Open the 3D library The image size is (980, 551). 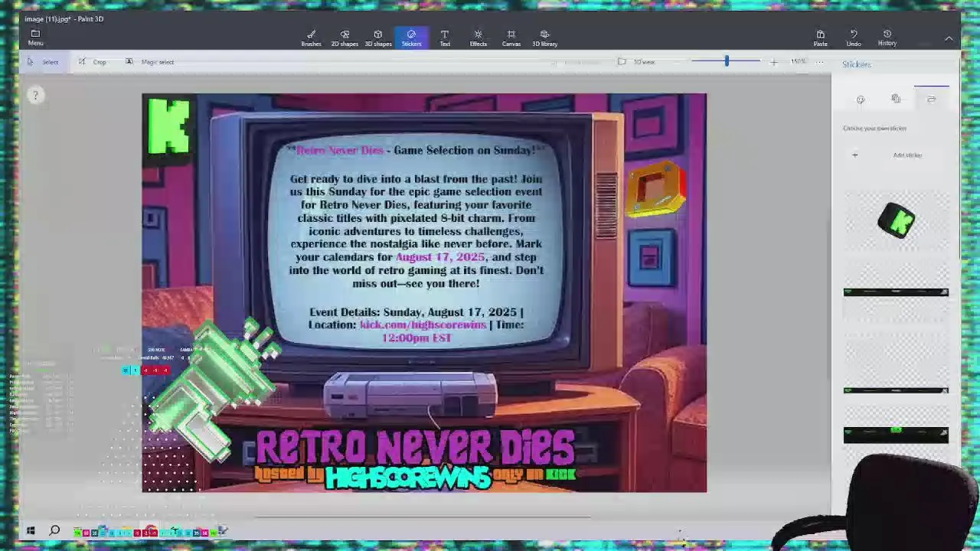click(x=544, y=38)
